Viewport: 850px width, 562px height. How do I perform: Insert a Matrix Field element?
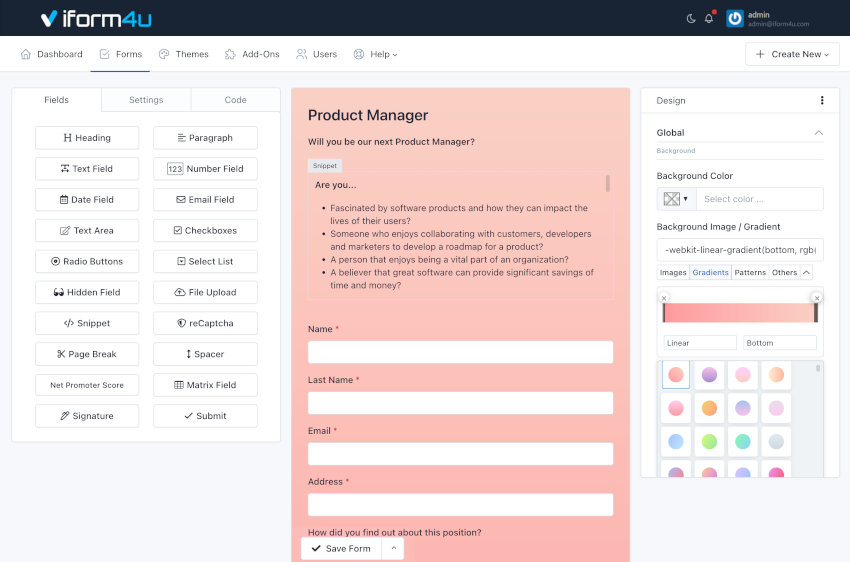(205, 385)
